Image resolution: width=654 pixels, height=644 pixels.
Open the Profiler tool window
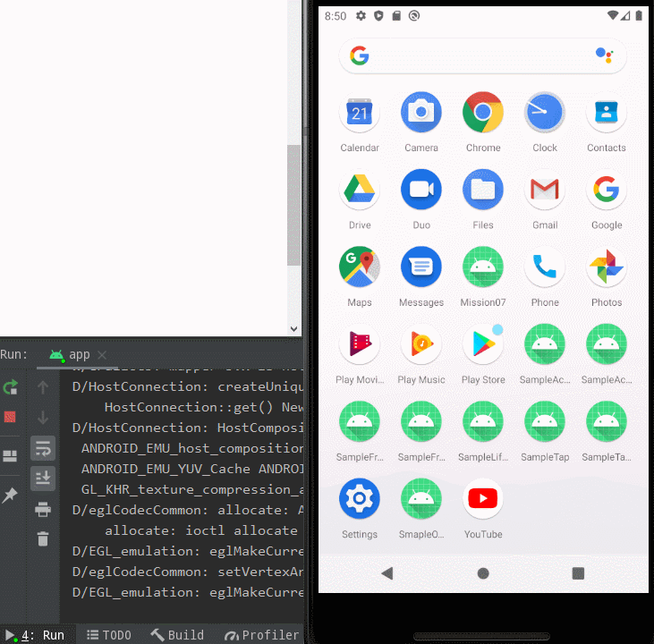[x=262, y=635]
